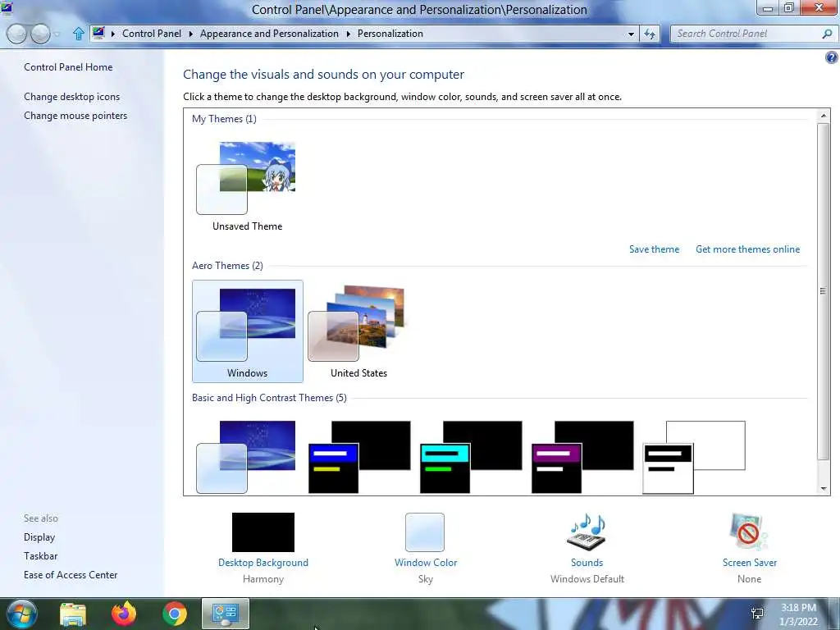The width and height of the screenshot is (840, 630).
Task: Select the United States theme
Action: coord(358,331)
